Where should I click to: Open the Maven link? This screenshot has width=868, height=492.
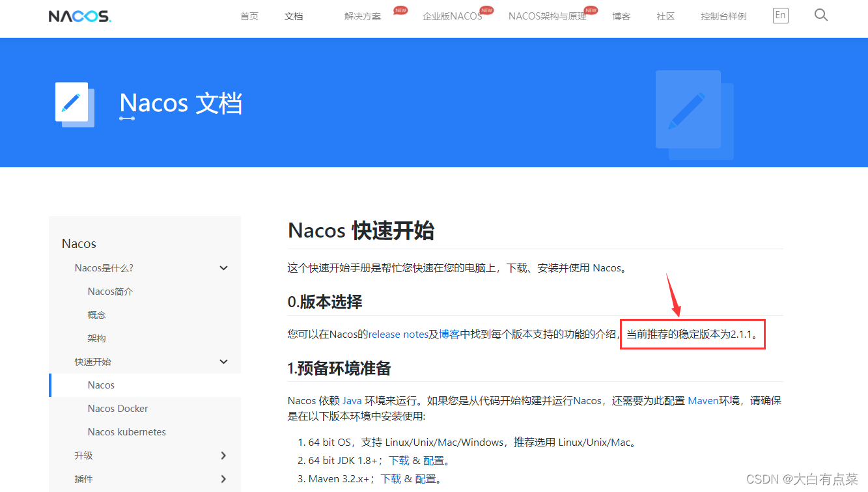(x=703, y=401)
